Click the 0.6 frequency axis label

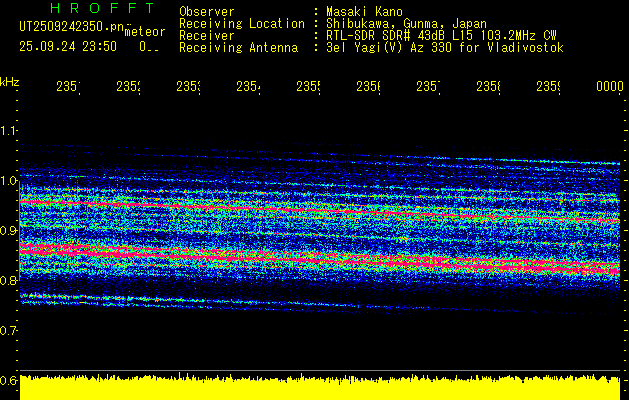(x=8, y=380)
